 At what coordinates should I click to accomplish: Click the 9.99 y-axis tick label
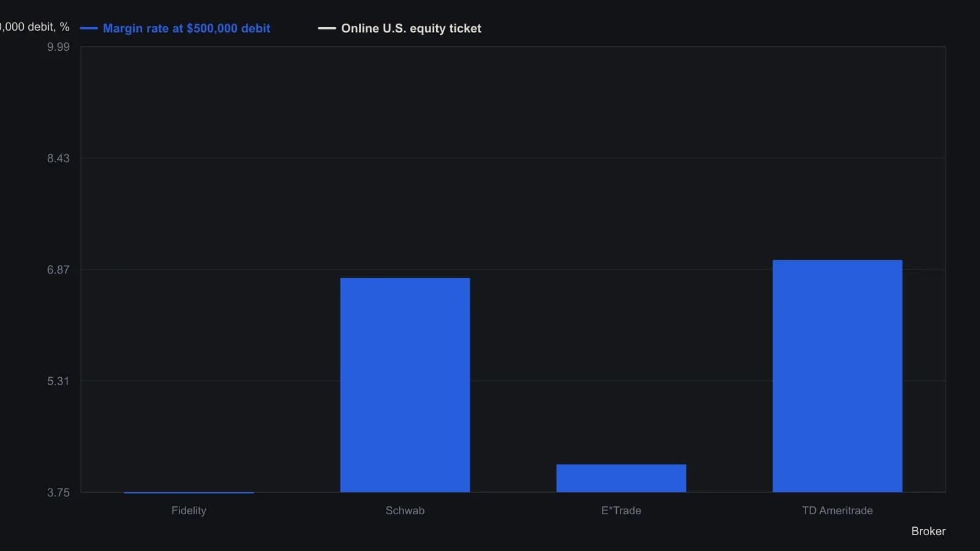click(x=58, y=47)
